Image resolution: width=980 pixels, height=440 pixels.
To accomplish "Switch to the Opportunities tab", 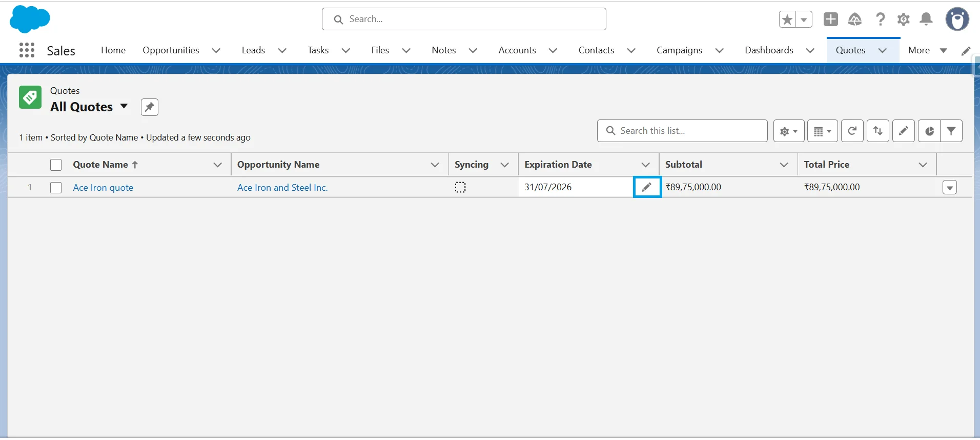I will (x=171, y=50).
